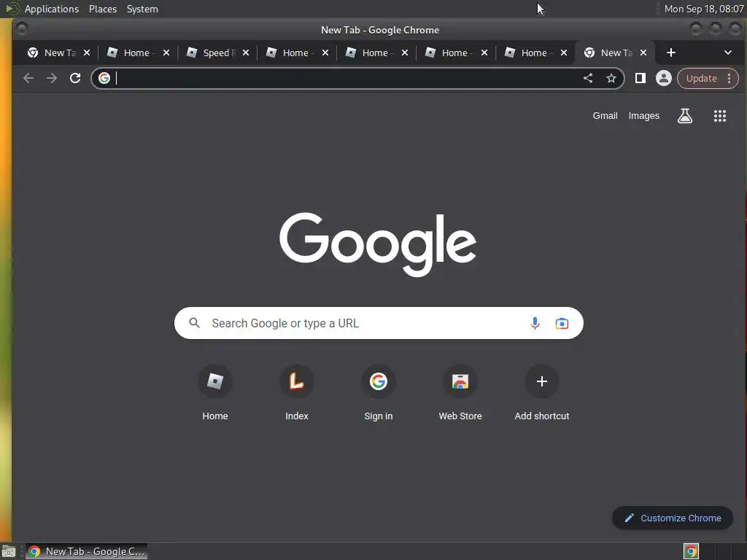Open the profile avatar menu
This screenshot has height=560, width=747.
click(664, 78)
